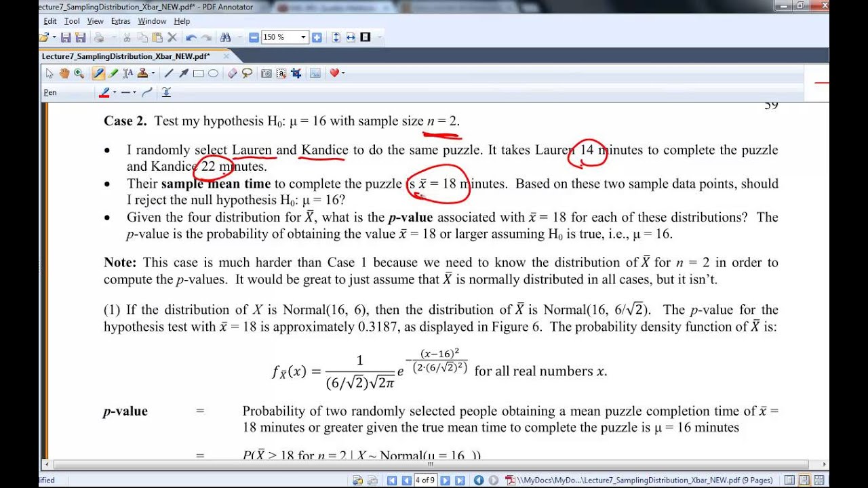
Task: Switch to single page layout view
Action: pyautogui.click(x=789, y=480)
